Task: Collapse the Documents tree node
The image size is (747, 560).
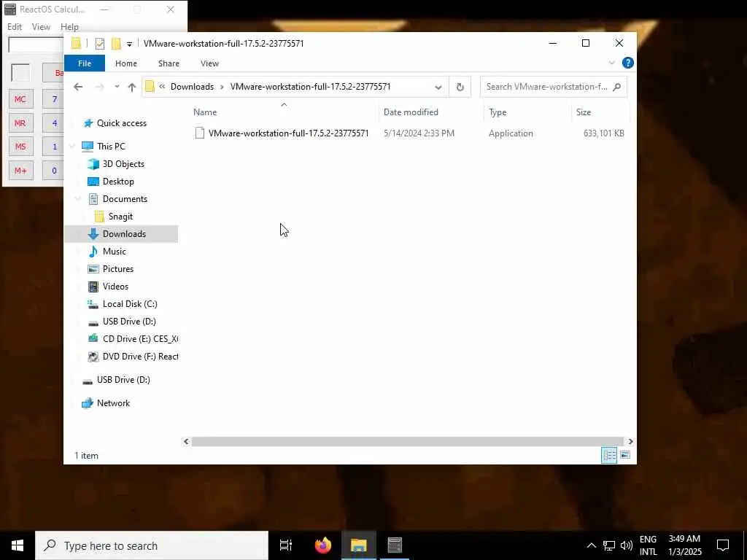Action: tap(78, 199)
